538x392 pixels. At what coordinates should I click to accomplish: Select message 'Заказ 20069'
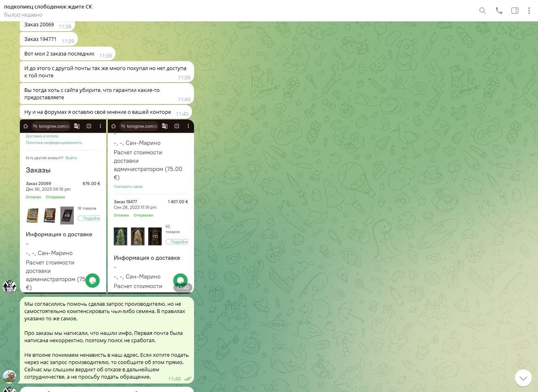coord(48,26)
